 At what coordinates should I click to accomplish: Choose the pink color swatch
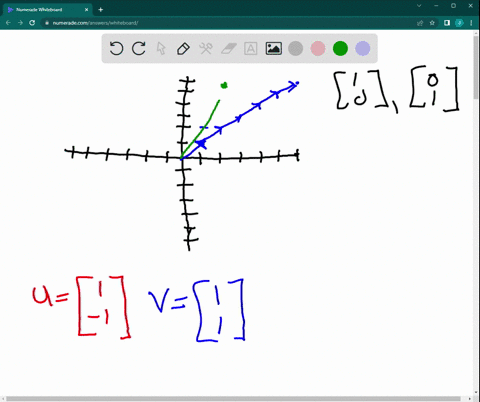pos(318,49)
